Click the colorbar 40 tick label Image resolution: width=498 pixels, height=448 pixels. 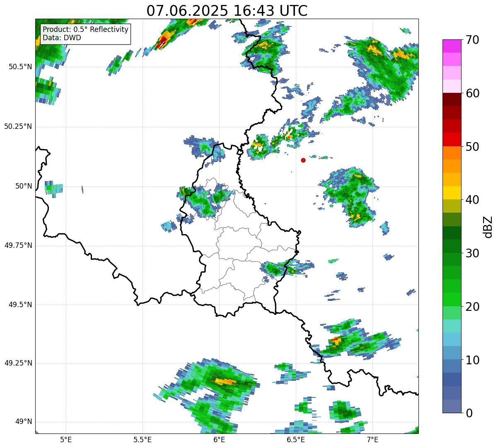coord(472,200)
